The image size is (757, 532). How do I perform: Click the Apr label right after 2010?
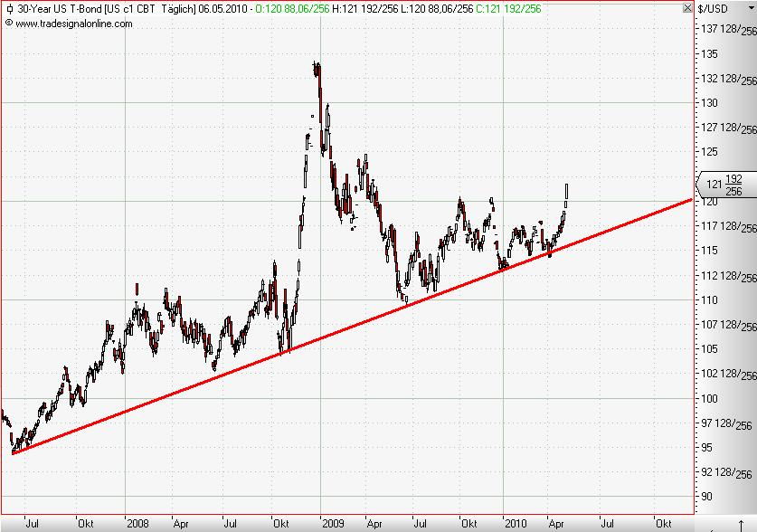(x=556, y=524)
